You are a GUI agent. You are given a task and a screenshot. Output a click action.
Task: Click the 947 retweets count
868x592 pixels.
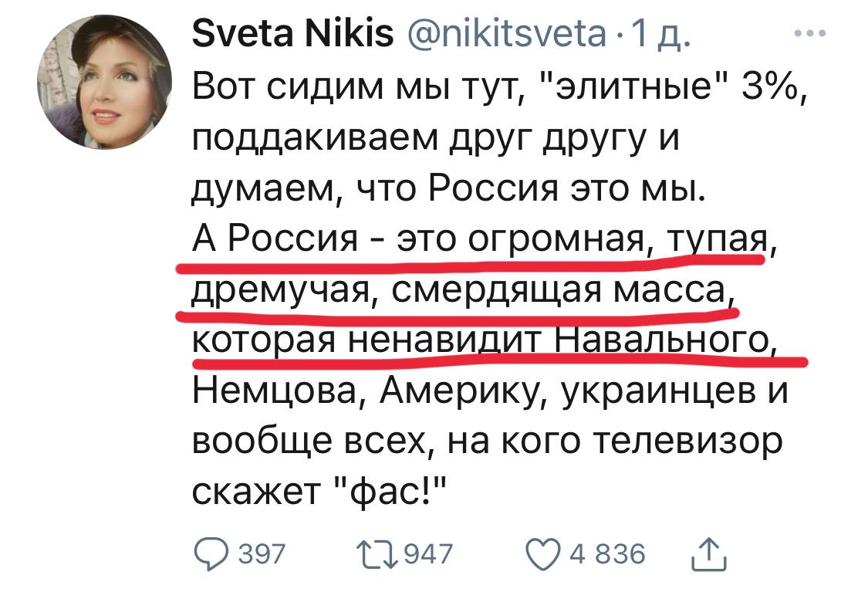click(x=429, y=554)
